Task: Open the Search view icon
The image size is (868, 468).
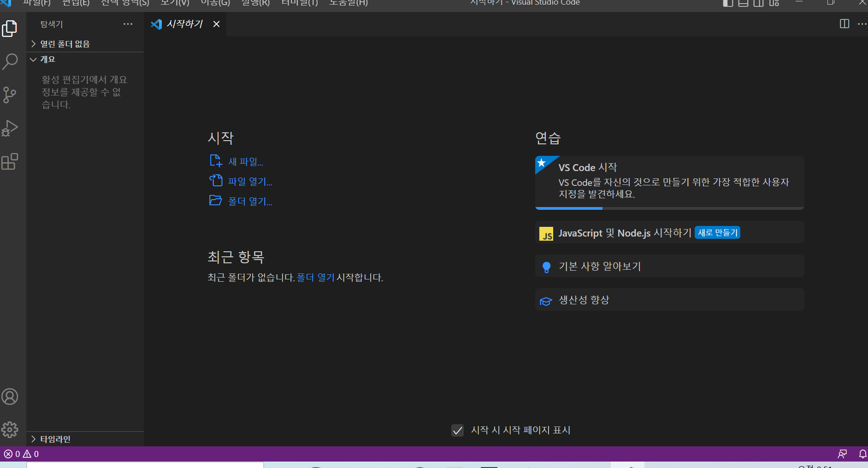Action: (10, 61)
